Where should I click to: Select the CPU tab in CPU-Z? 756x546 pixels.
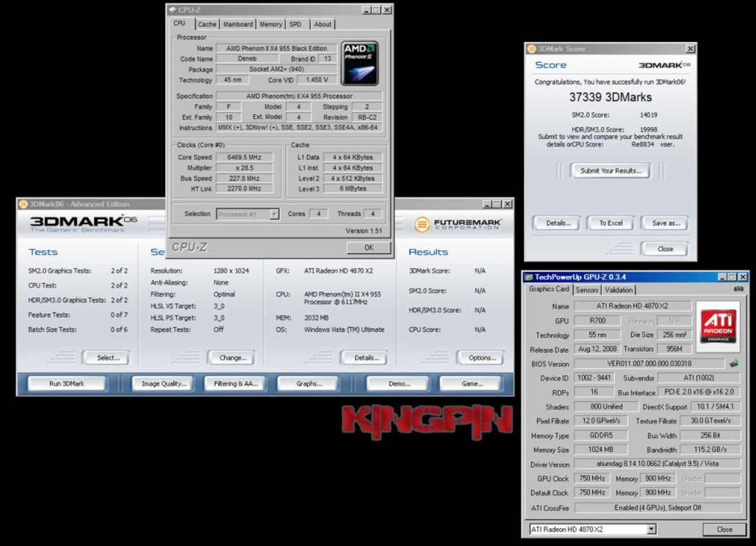point(179,23)
